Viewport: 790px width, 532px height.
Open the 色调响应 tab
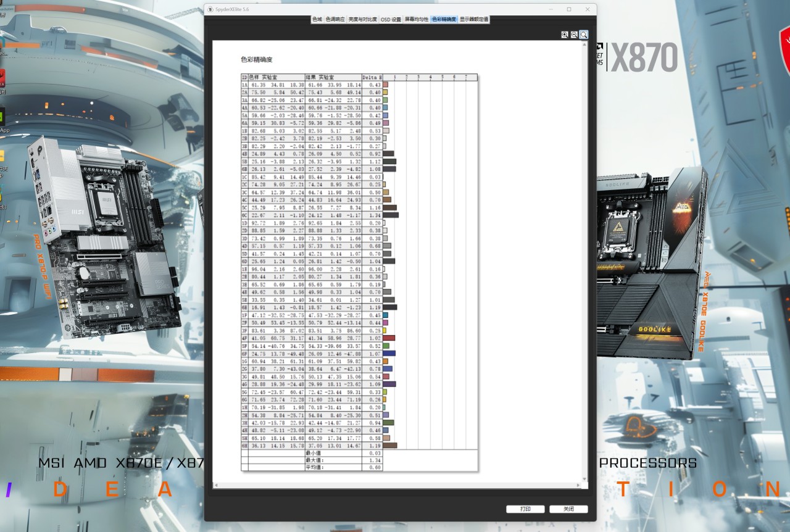[335, 20]
